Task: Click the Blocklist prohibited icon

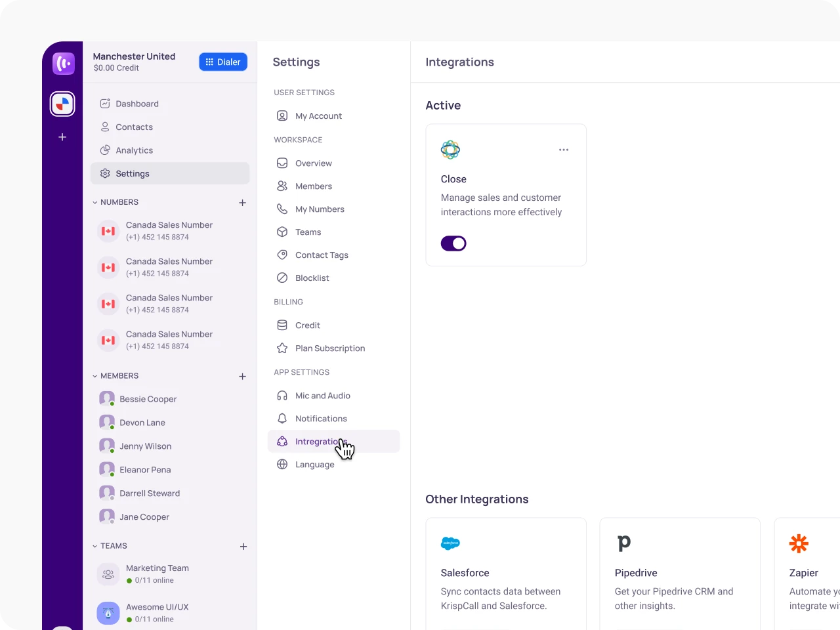Action: coord(282,278)
